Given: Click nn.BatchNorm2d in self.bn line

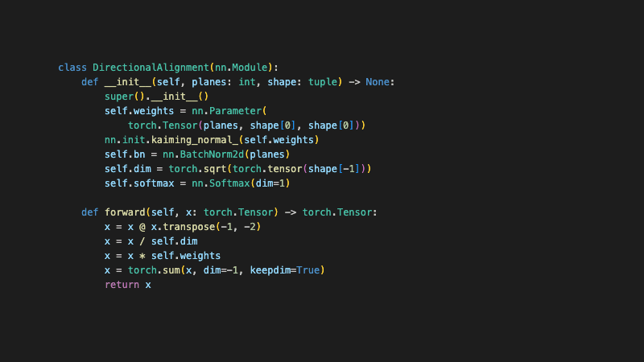Looking at the screenshot, I should (204, 154).
